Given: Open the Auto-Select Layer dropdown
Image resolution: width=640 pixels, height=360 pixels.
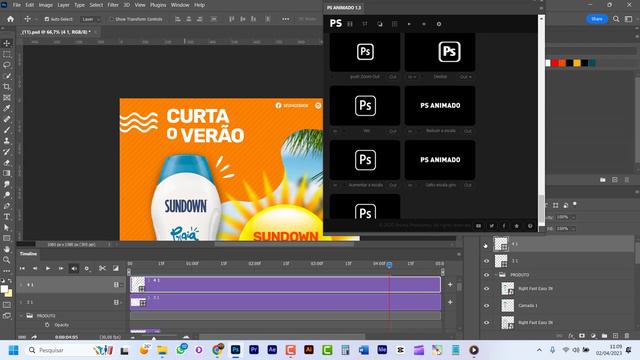Looking at the screenshot, I should 90,19.
